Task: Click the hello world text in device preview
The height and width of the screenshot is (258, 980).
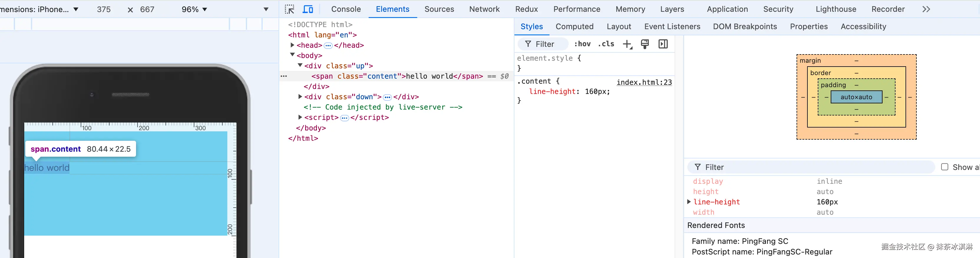Action: [47, 168]
